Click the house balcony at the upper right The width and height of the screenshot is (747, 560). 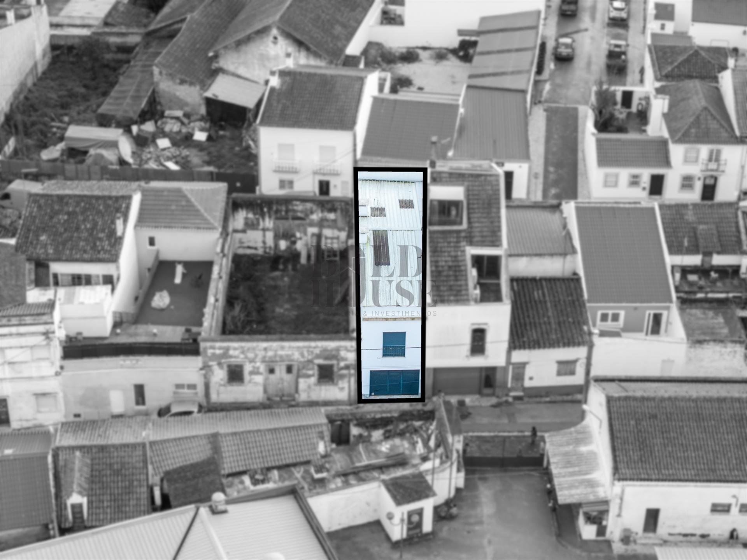[713, 166]
